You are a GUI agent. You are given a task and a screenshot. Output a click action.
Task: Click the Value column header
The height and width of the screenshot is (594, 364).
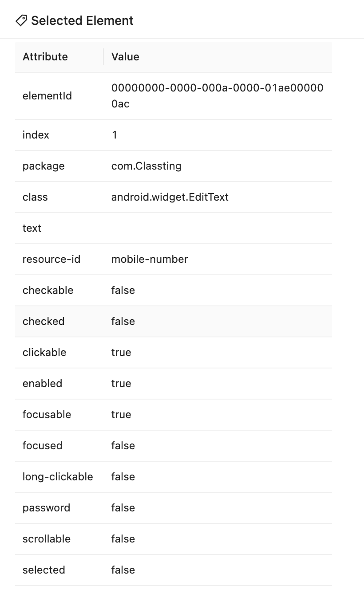125,57
